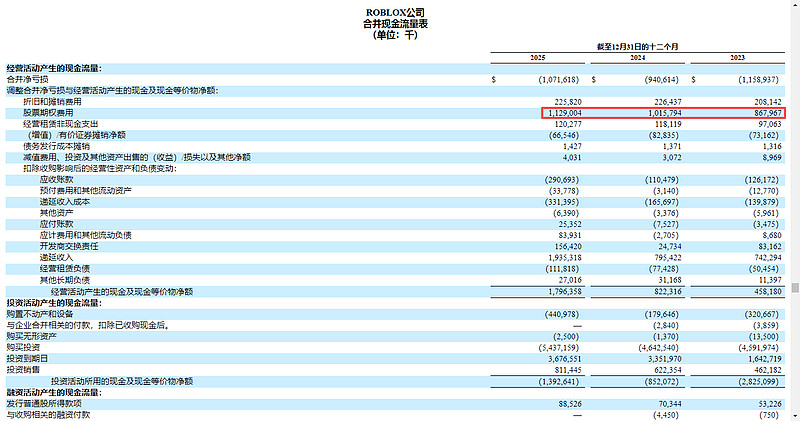Select the 1,935,318 deferred revenue value
The height and width of the screenshot is (421, 800).
click(x=565, y=258)
